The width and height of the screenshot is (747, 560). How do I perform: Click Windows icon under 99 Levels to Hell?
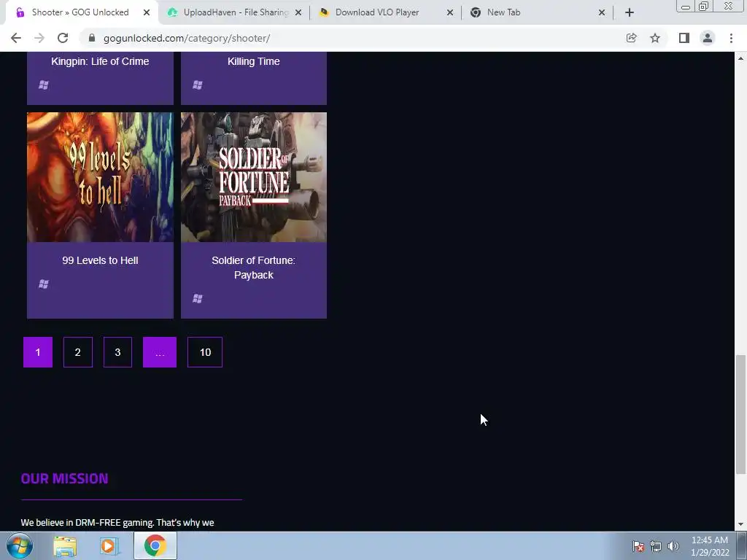(x=43, y=284)
